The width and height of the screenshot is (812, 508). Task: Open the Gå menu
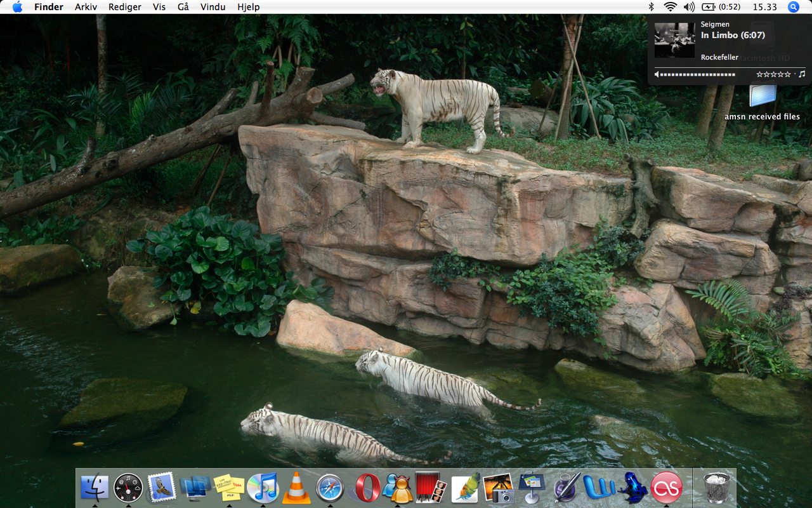[183, 7]
